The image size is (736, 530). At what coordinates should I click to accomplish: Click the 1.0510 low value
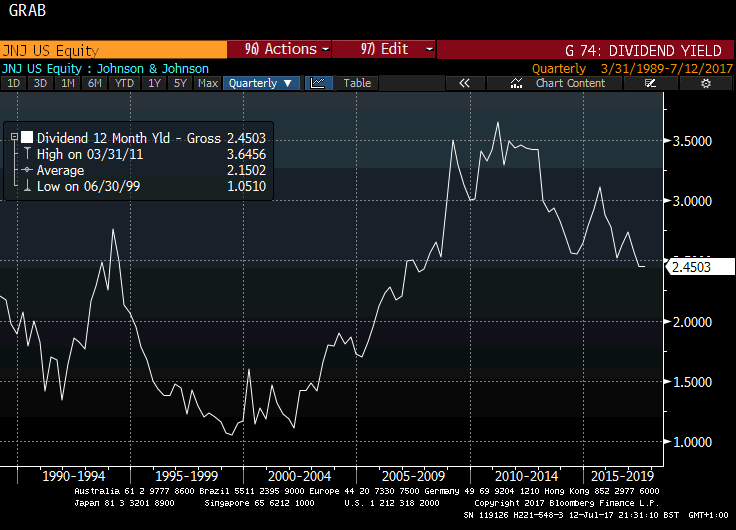[246, 186]
